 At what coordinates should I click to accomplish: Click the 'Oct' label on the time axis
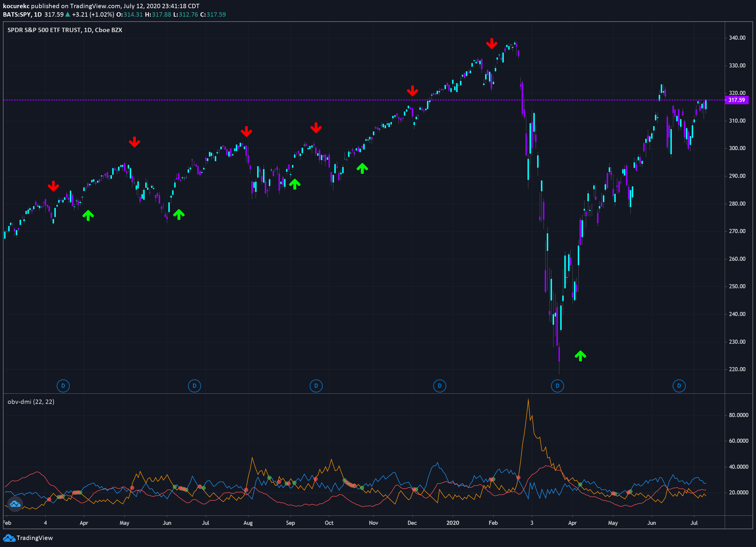pos(329,523)
